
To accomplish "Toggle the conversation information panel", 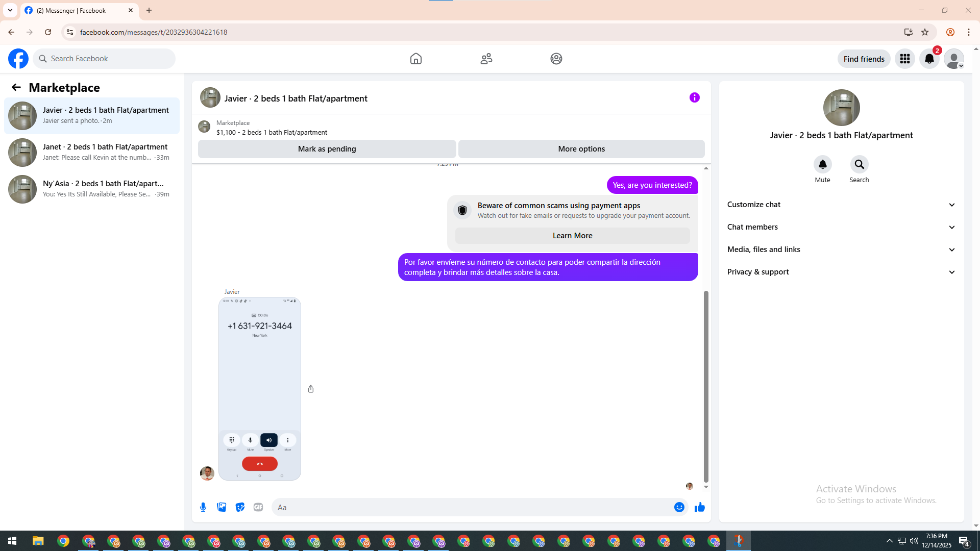I will pyautogui.click(x=694, y=97).
